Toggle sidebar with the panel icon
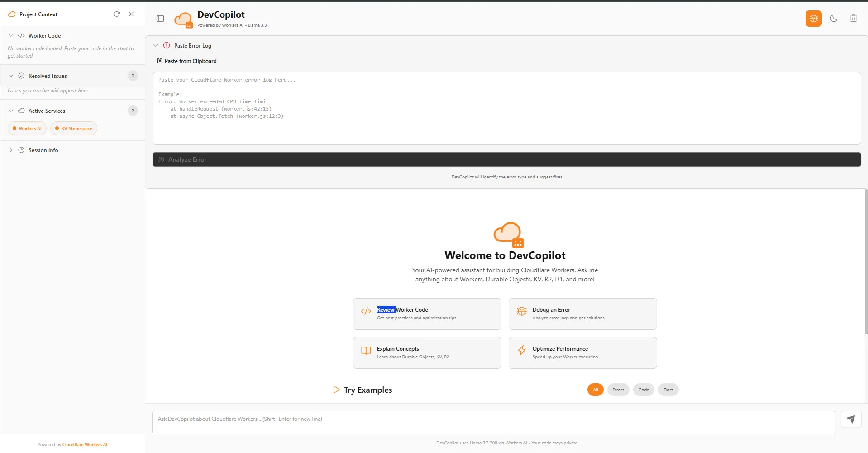The width and height of the screenshot is (868, 453). [x=160, y=19]
